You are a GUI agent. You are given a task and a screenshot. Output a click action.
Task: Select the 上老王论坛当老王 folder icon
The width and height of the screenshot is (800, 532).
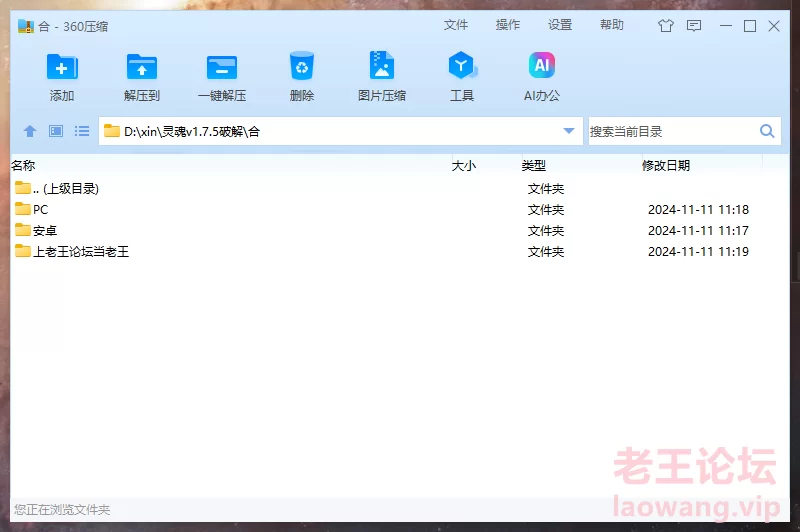(22, 250)
